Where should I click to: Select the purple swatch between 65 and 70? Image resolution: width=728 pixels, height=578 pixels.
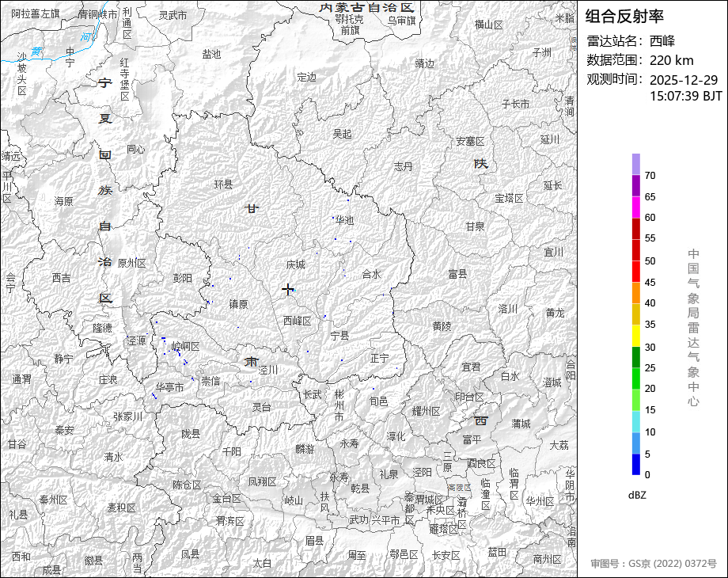pos(635,185)
